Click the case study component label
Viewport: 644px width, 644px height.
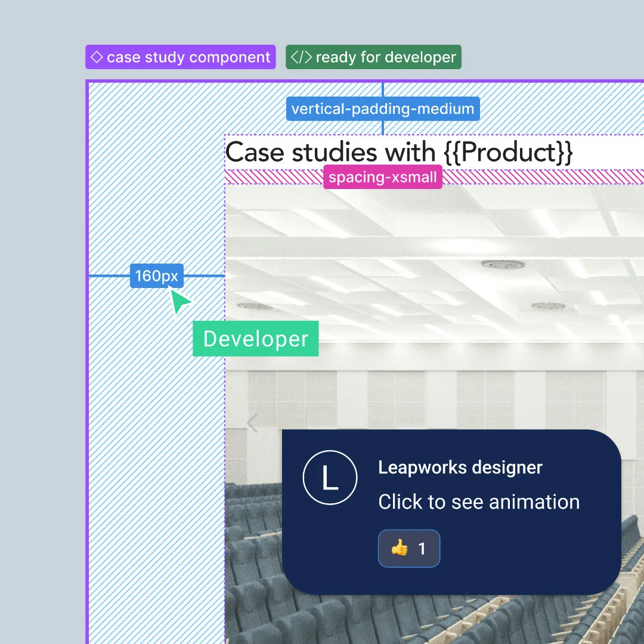coord(180,57)
